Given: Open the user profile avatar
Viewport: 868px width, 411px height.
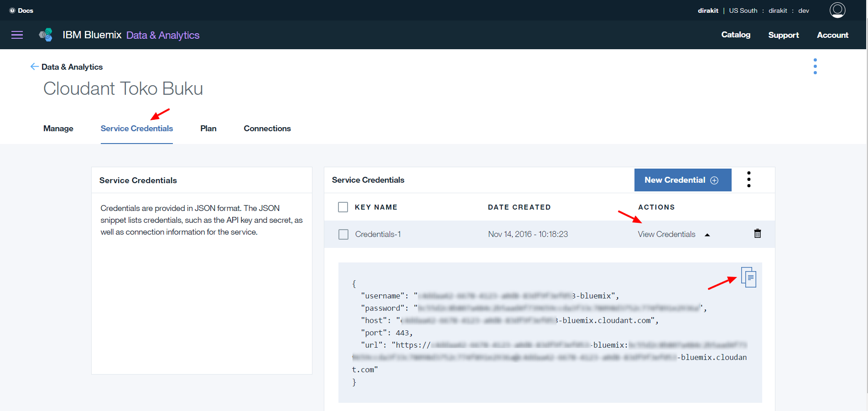Looking at the screenshot, I should pos(837,10).
